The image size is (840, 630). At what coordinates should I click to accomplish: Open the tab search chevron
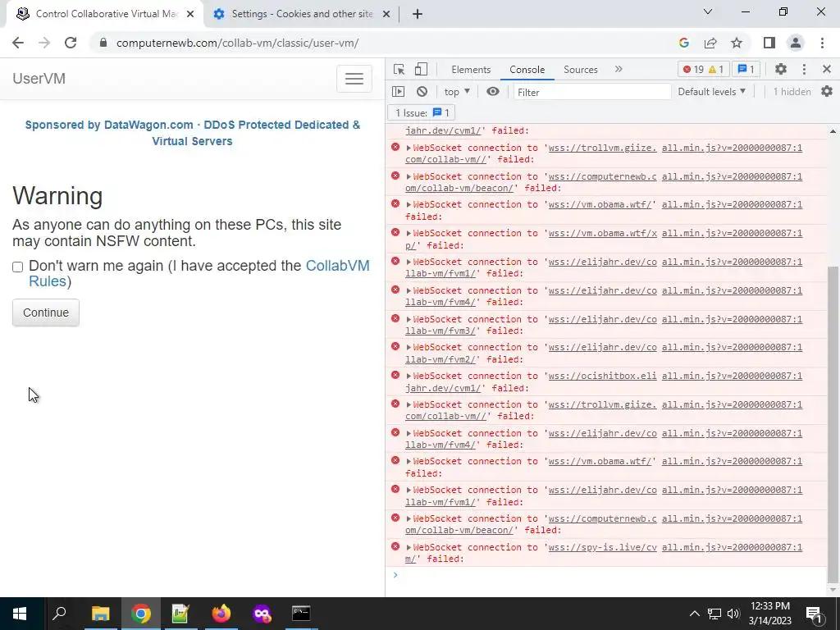[x=708, y=11]
